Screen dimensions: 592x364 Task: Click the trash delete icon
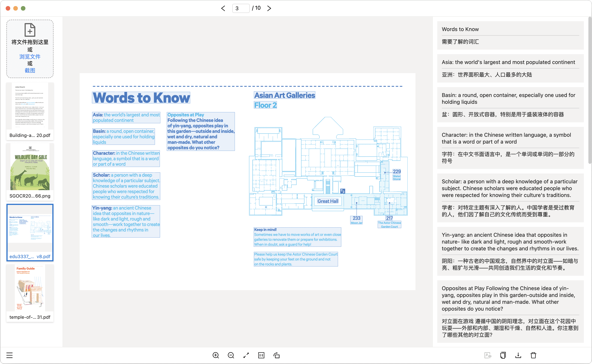click(x=533, y=355)
